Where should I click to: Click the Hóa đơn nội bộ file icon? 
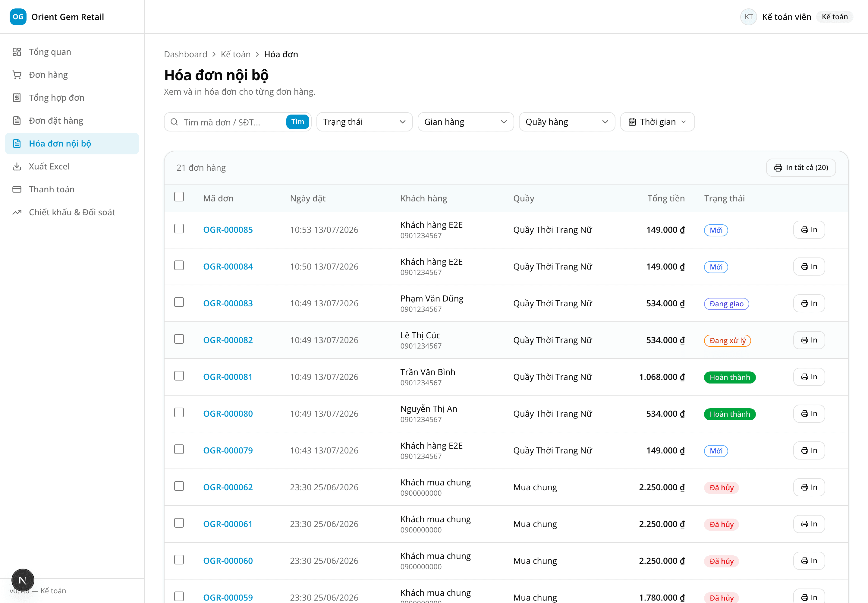tap(17, 144)
